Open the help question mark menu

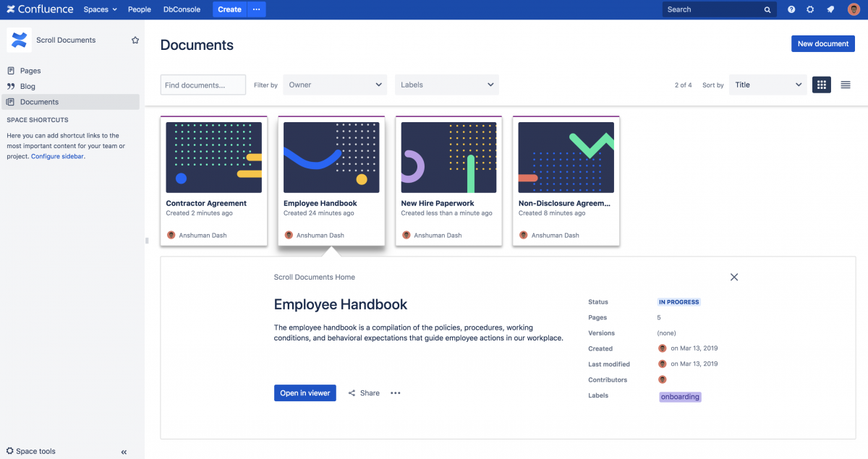(x=791, y=9)
